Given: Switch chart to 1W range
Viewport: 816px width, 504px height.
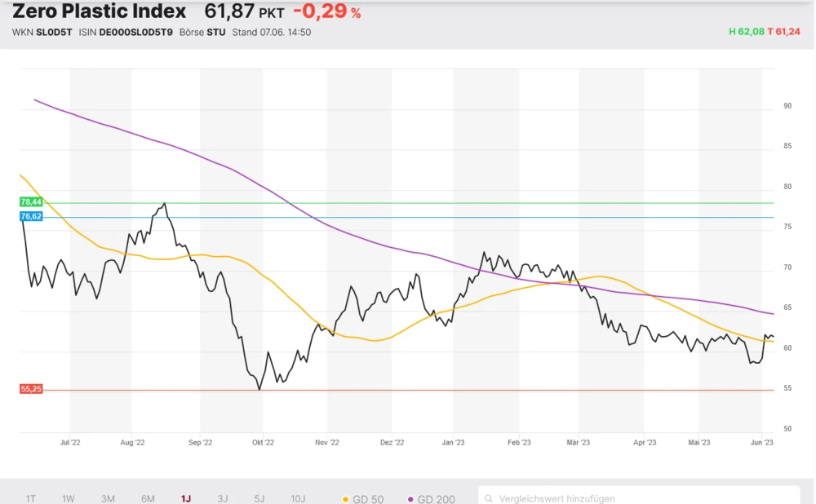Looking at the screenshot, I should [69, 498].
